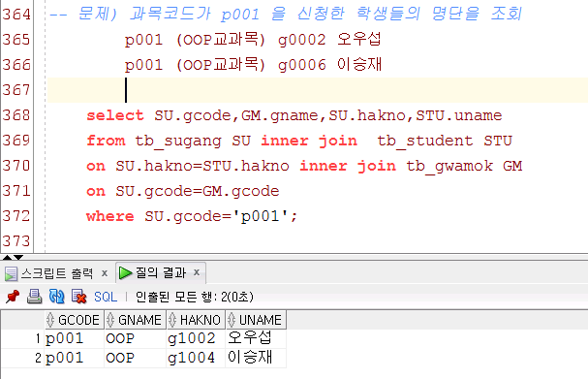Viewport: 588px width, 379px height.
Task: Place cursor on select keyword line 368
Action: [x=115, y=115]
